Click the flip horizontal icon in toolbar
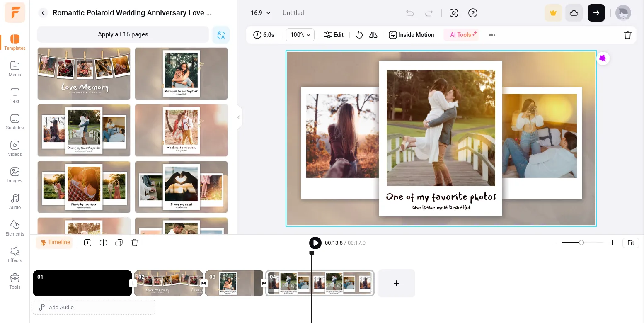644x323 pixels. (373, 35)
